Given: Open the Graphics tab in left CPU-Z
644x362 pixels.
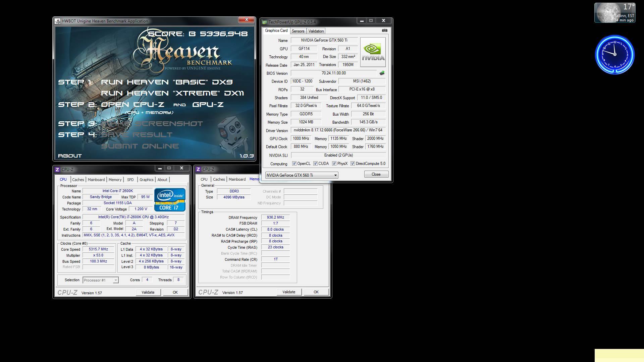Looking at the screenshot, I should [x=147, y=180].
